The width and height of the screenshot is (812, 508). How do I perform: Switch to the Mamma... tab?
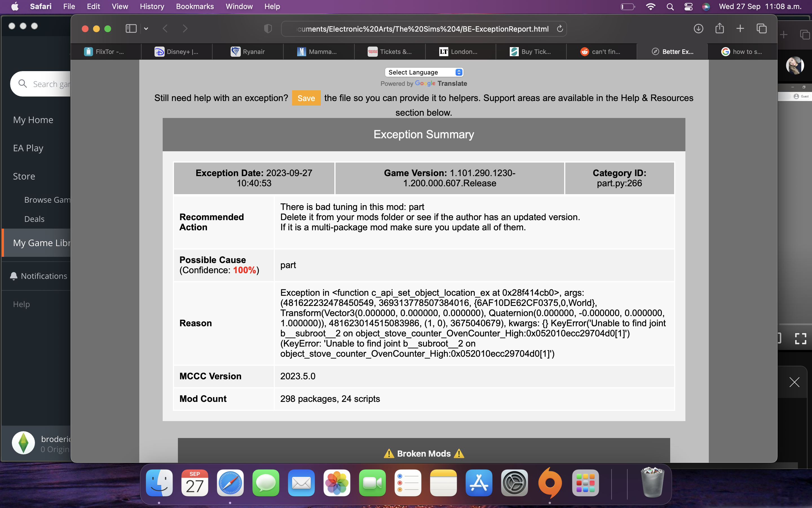click(319, 52)
